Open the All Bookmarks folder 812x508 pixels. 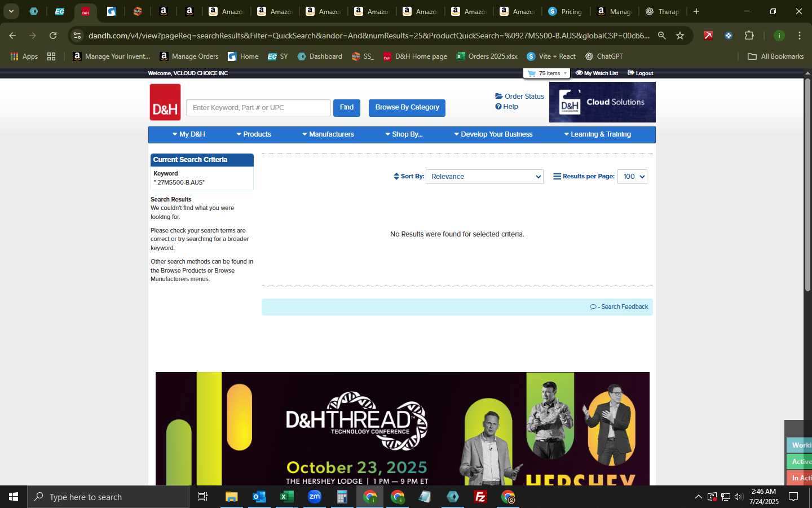coord(775,56)
